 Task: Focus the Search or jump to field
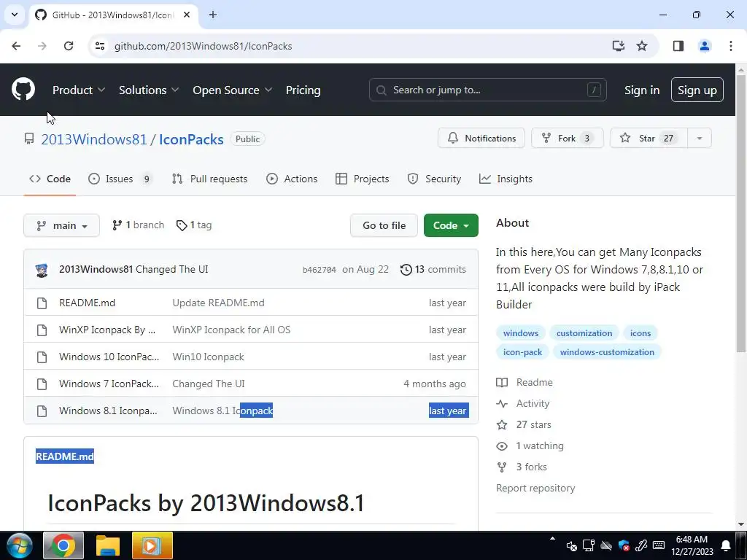(x=487, y=90)
